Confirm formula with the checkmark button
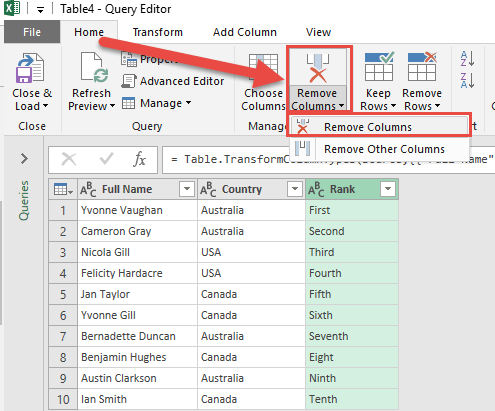Image resolution: width=495 pixels, height=411 pixels. click(106, 159)
